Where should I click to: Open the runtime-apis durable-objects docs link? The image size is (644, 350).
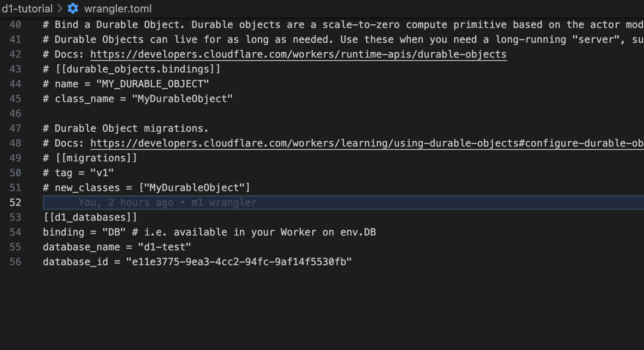(x=298, y=54)
